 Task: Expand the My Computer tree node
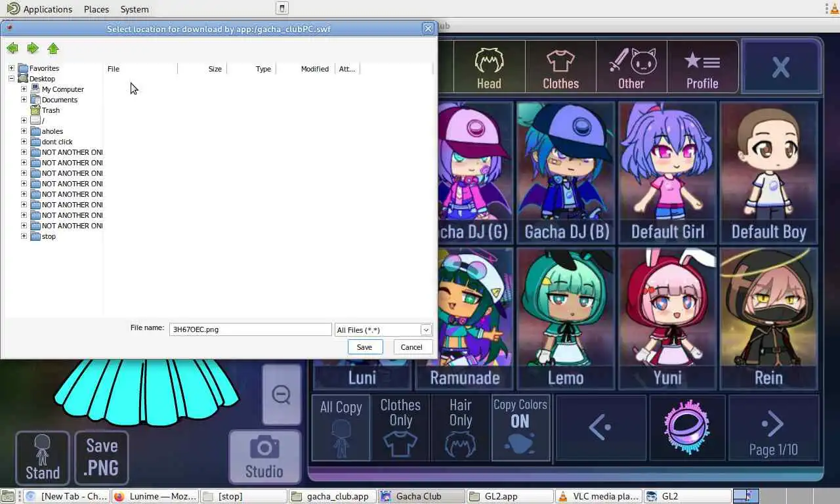click(24, 89)
